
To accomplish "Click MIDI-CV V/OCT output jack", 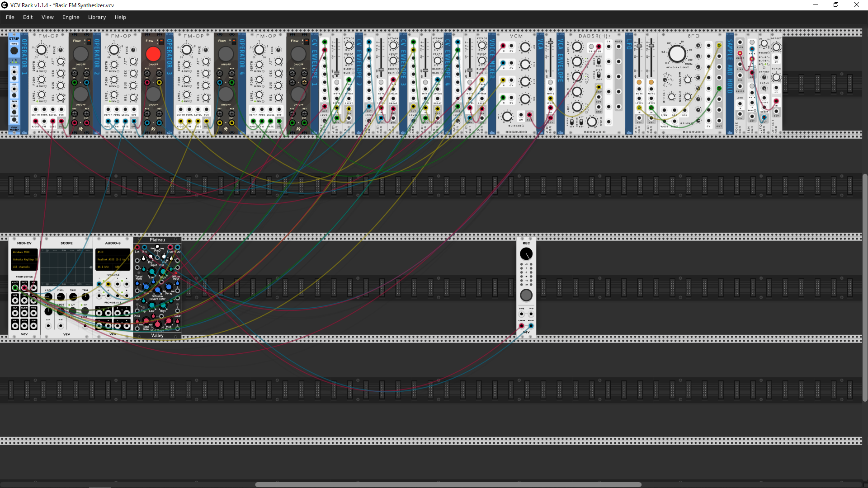I will tap(15, 288).
